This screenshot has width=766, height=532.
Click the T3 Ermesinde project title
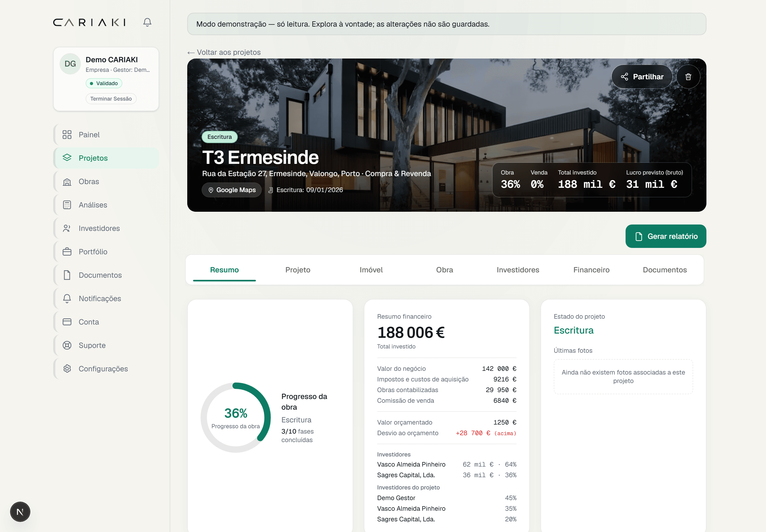(260, 157)
